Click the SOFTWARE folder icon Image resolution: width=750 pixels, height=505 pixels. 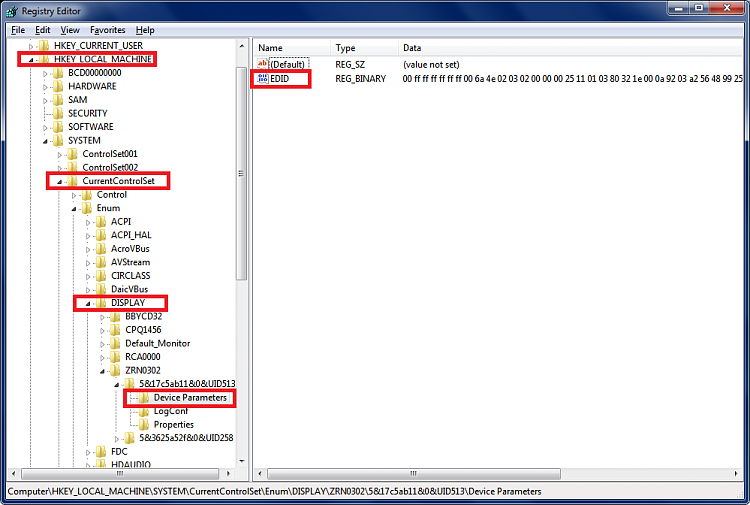58,127
